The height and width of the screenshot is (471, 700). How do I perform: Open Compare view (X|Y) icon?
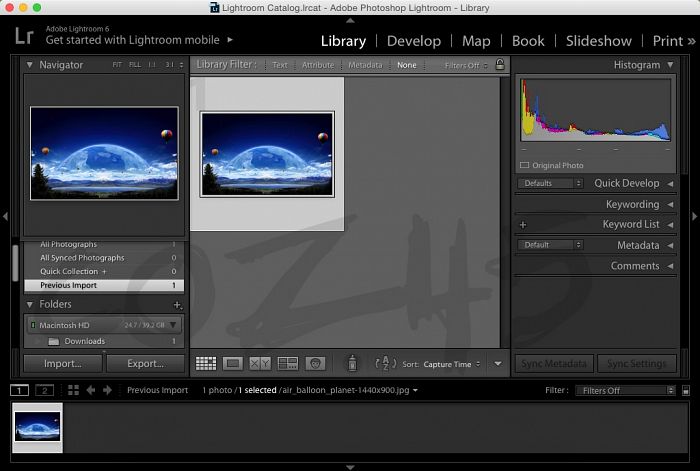(260, 364)
